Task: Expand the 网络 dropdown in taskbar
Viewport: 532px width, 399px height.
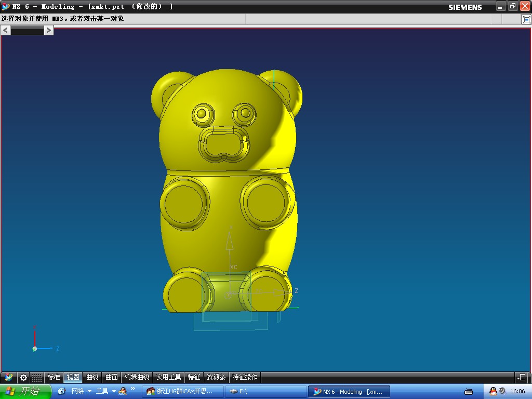Action: click(x=89, y=391)
